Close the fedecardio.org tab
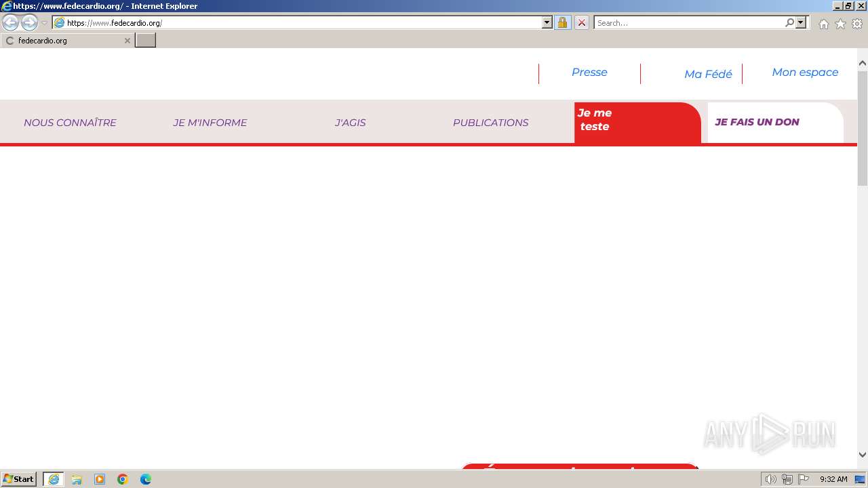The width and height of the screenshot is (868, 488). (x=127, y=41)
